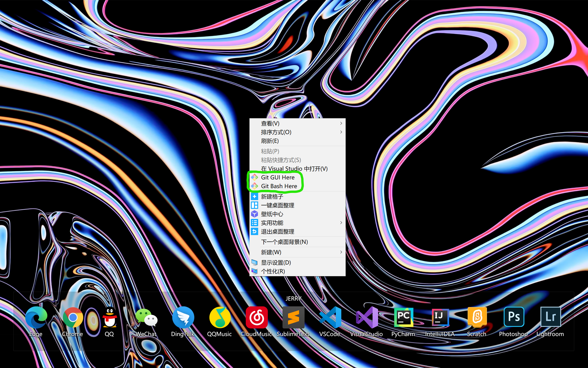Screen dimensions: 588x368
Task: Select 在 Visual Studio 中打开(V)
Action: click(x=297, y=169)
